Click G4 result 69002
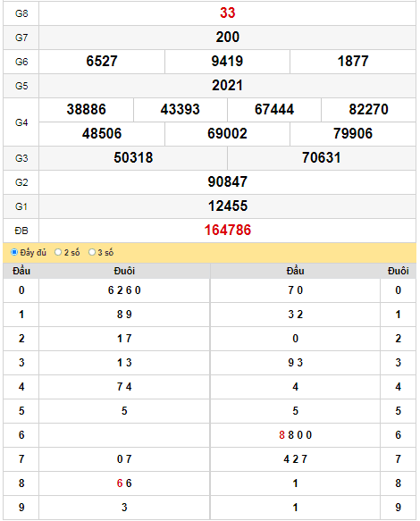This screenshot has height=521, width=420. tap(227, 134)
